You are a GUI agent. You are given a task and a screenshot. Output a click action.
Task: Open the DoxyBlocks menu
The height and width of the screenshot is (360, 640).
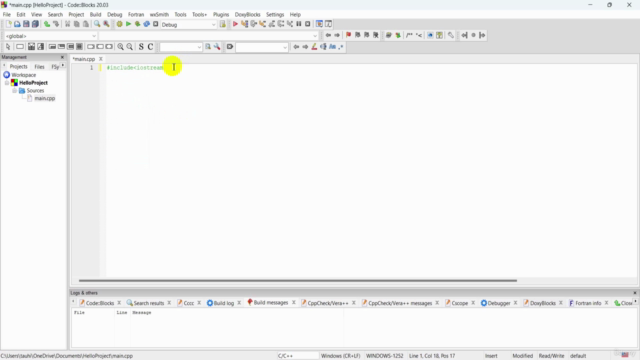[248, 14]
